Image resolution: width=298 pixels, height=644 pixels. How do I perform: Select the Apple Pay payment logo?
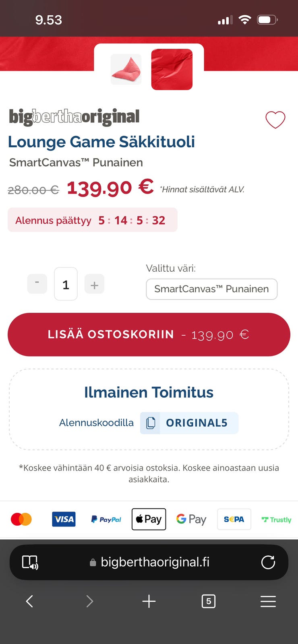click(x=149, y=519)
